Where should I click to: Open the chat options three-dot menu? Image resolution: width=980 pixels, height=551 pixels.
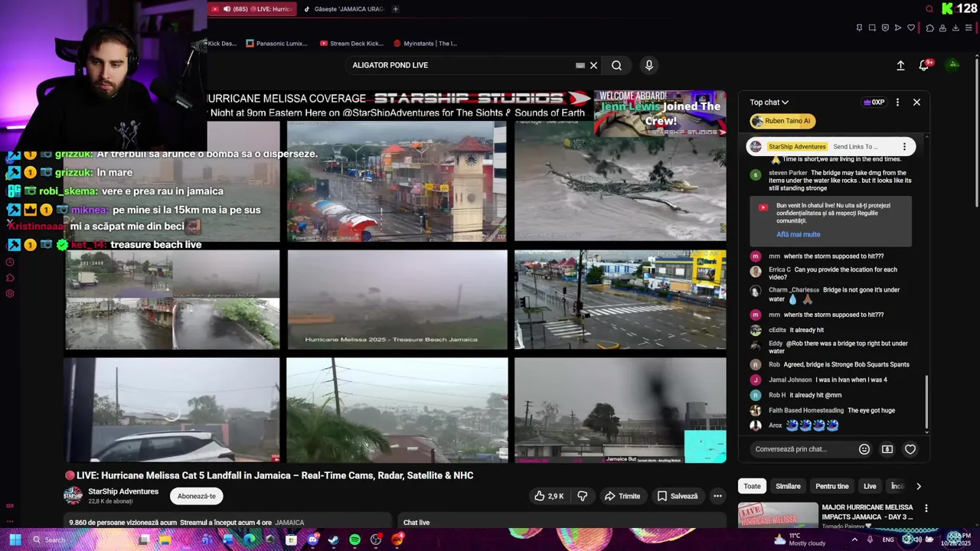point(897,102)
